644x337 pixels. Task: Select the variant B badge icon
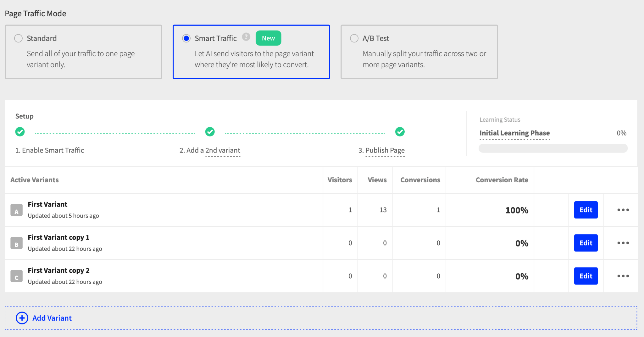point(16,243)
